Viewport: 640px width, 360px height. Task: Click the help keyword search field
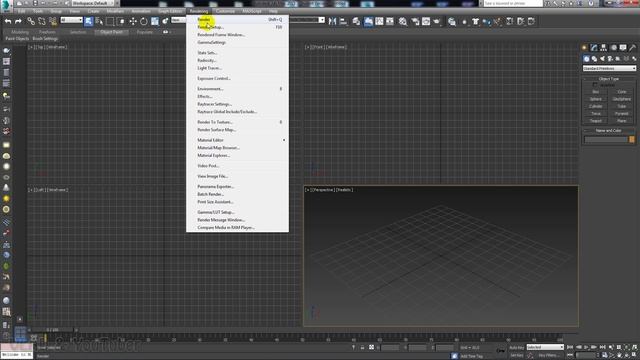(x=513, y=3)
